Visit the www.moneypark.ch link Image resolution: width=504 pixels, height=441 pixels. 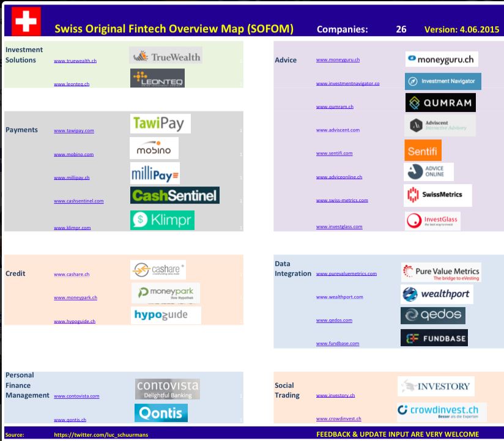click(75, 298)
